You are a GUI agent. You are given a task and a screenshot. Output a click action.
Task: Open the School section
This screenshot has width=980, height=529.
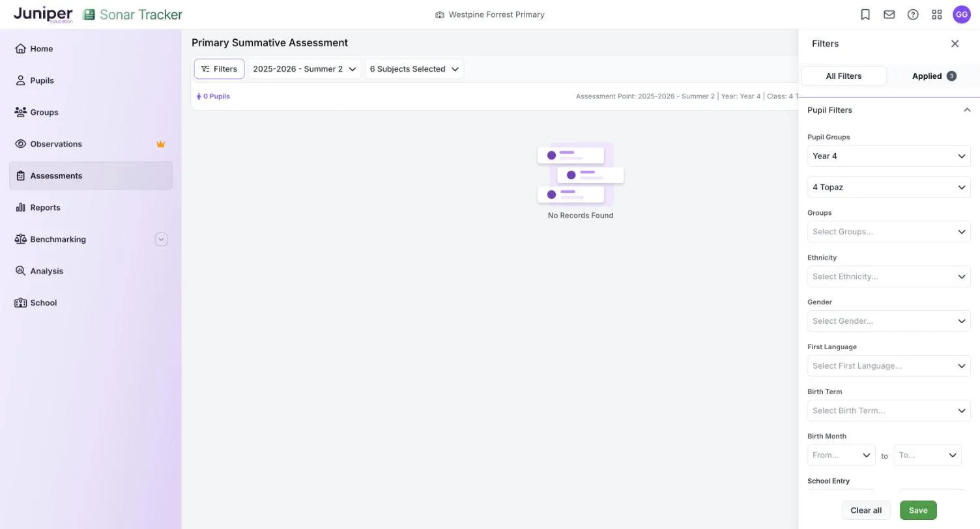[x=91, y=303]
